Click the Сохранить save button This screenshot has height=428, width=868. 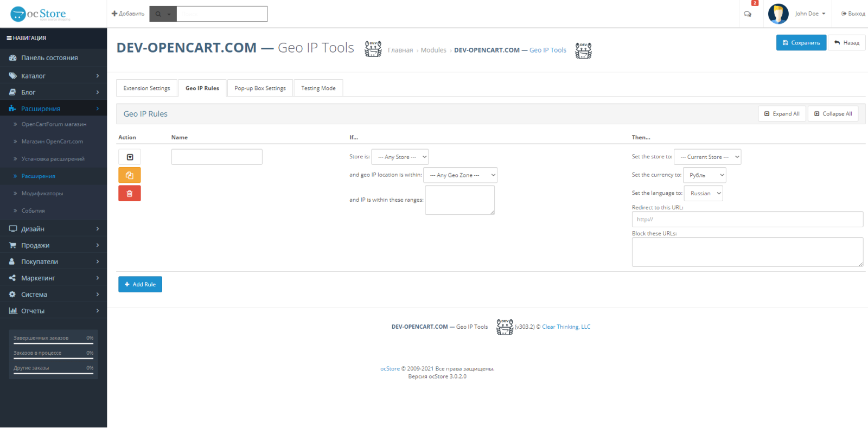click(801, 43)
